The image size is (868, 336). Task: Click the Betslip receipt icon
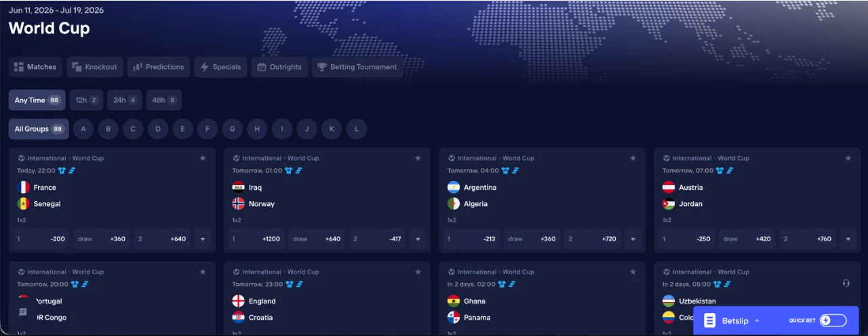point(709,320)
